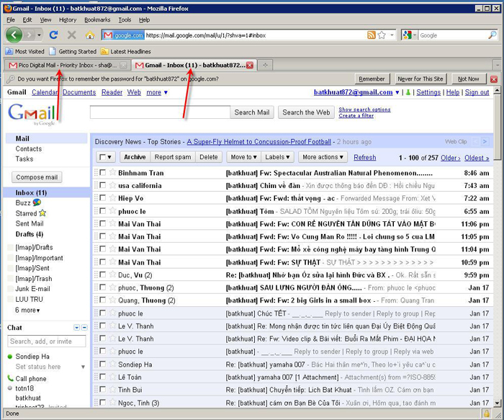This screenshot has width=504, height=420.
Task: Select the 6:55 am phuoc le Tôm email checkbox
Action: 102,210
